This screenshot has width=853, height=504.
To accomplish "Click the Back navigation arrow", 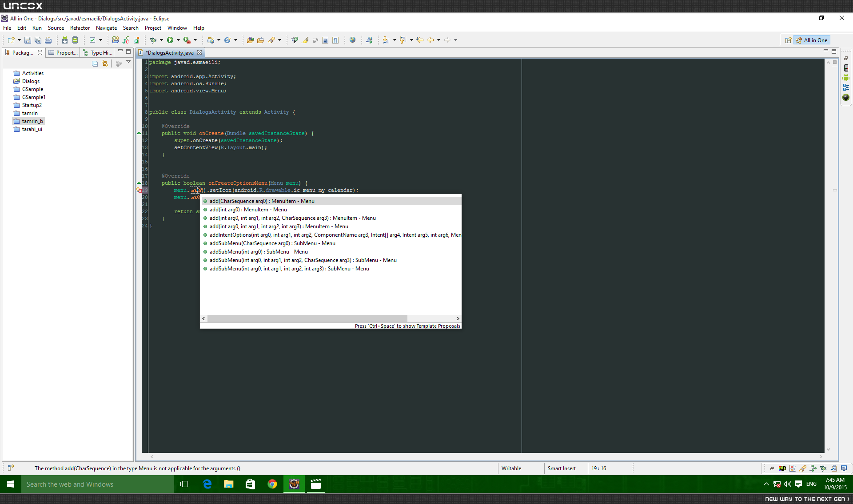I will [430, 40].
